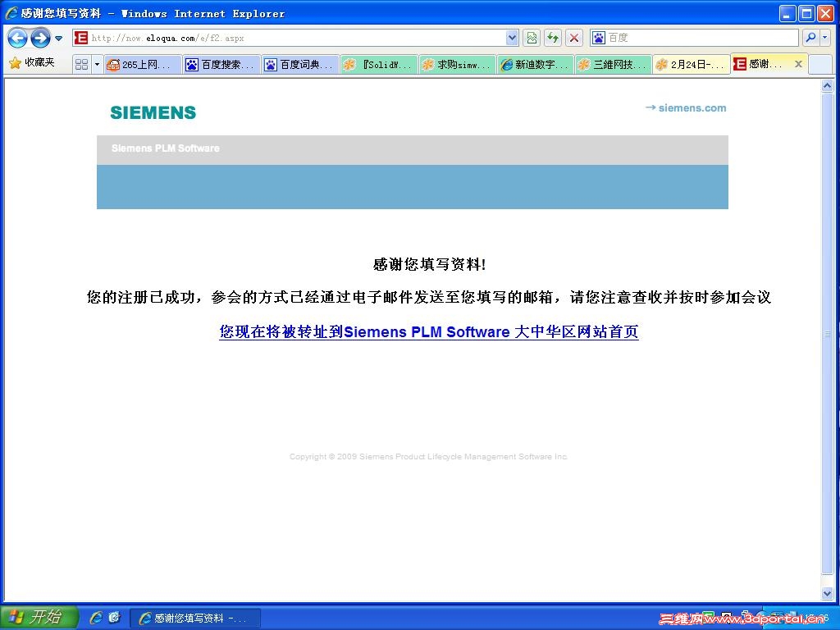Follow the Siemens PLM Software 大中华区网站首页 link
The image size is (840, 630).
428,331
